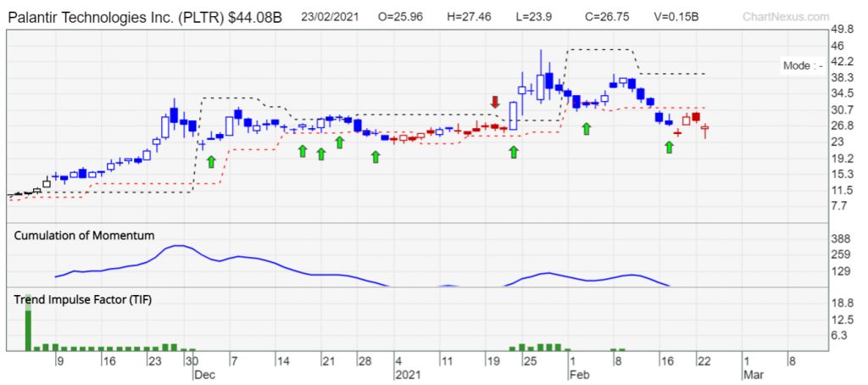Click the green up-arrow signal in mid-February
Screen dimensions: 868x385
click(670, 147)
